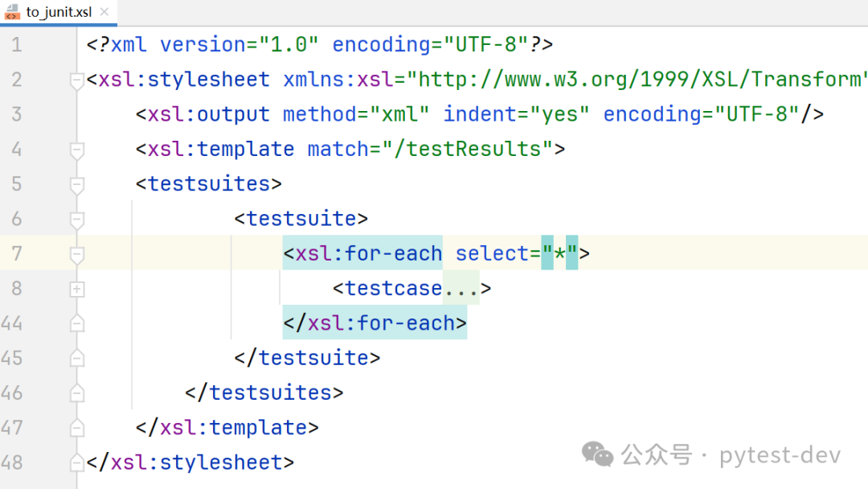This screenshot has width=868, height=489.
Task: Expand the folded testcase block on line 8
Action: pos(77,289)
